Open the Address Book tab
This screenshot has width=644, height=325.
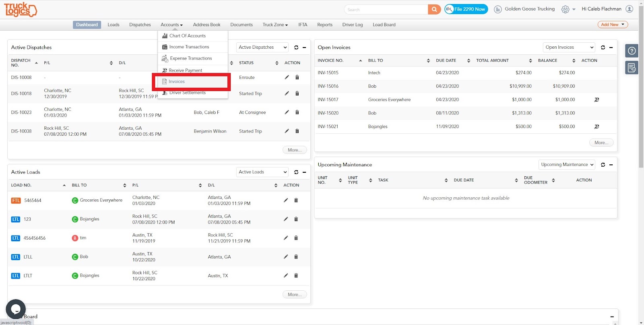pyautogui.click(x=207, y=25)
